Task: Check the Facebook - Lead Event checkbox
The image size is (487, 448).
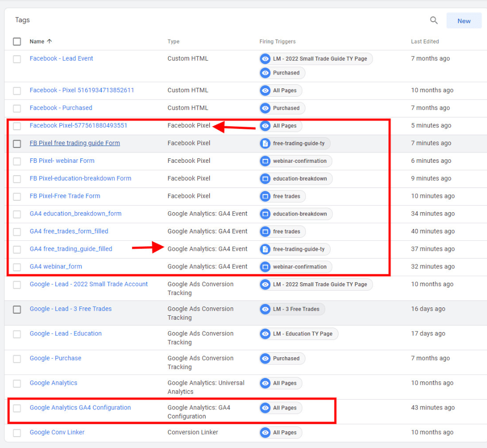Action: coord(17,59)
